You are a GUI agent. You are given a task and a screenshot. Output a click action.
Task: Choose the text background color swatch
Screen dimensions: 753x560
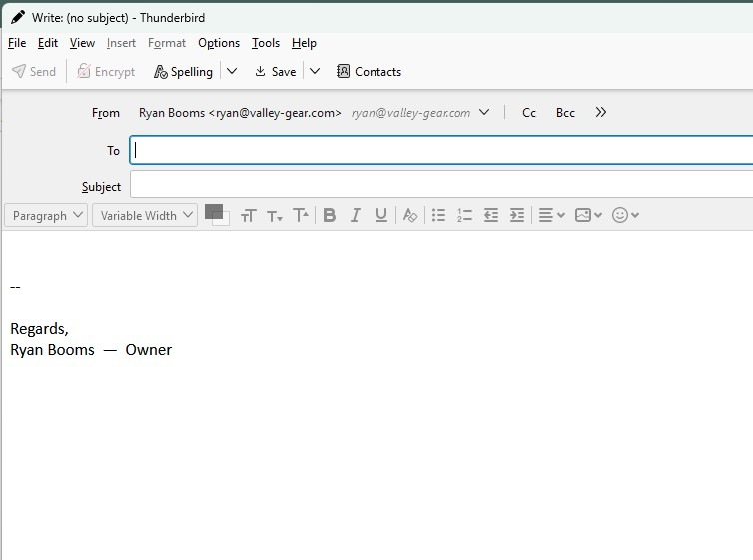point(225,220)
